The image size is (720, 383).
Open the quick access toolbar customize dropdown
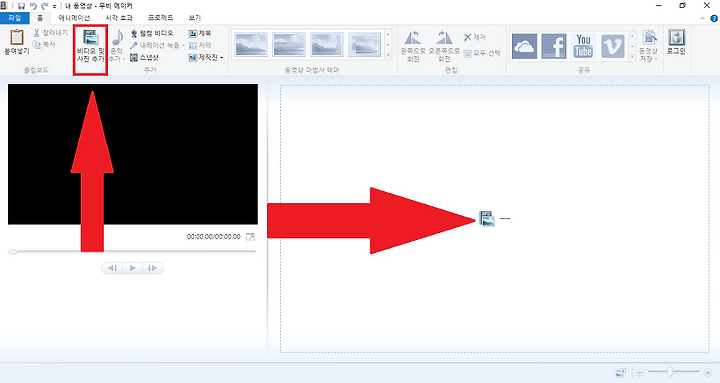point(54,6)
